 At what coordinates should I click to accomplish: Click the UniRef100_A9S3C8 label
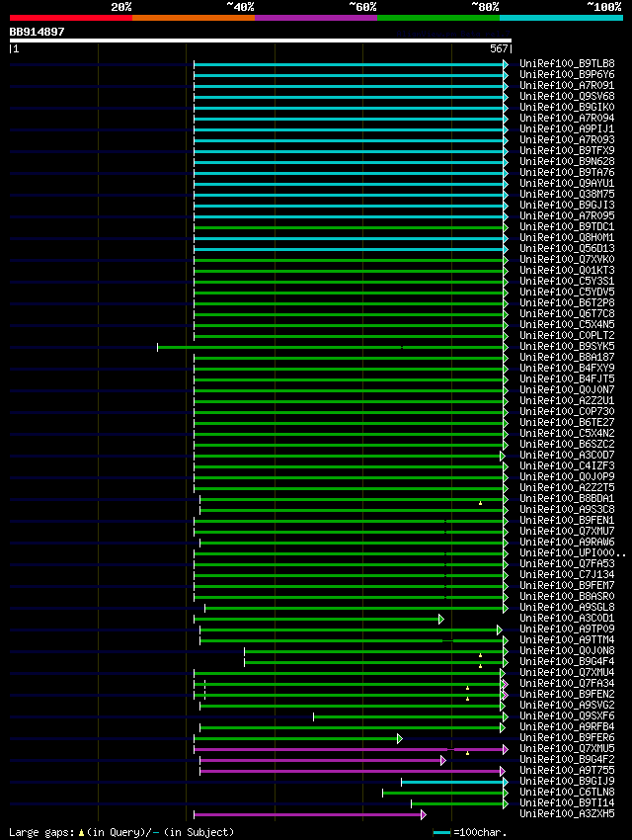pos(567,510)
